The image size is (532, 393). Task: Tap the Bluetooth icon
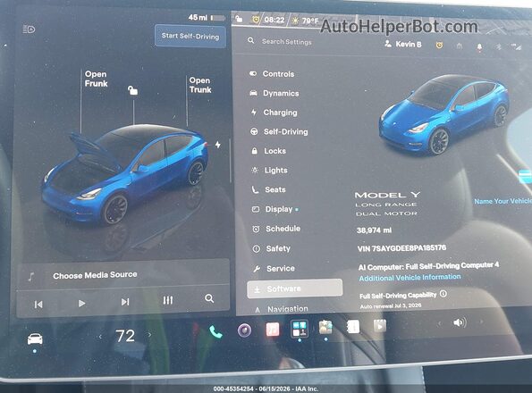(x=498, y=47)
